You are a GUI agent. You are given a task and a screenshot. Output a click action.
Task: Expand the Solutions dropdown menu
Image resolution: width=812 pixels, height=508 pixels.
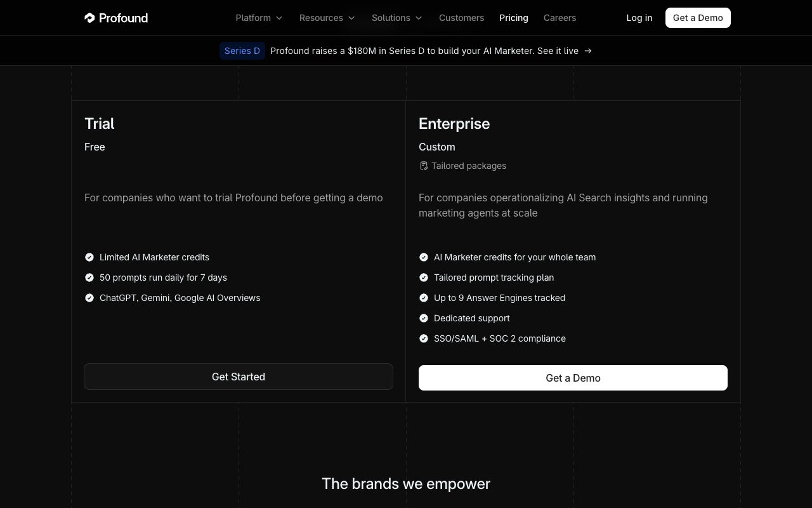(396, 18)
